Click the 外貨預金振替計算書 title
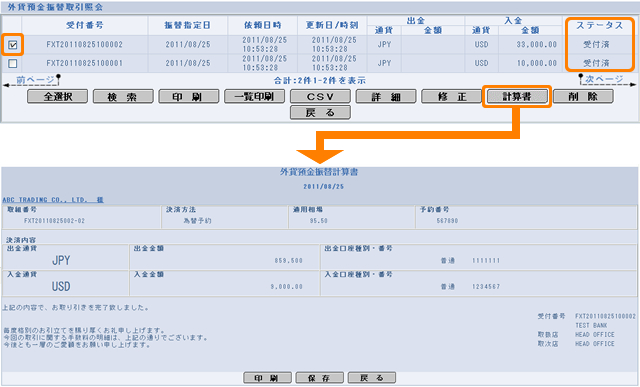The image size is (640, 387). pyautogui.click(x=319, y=172)
